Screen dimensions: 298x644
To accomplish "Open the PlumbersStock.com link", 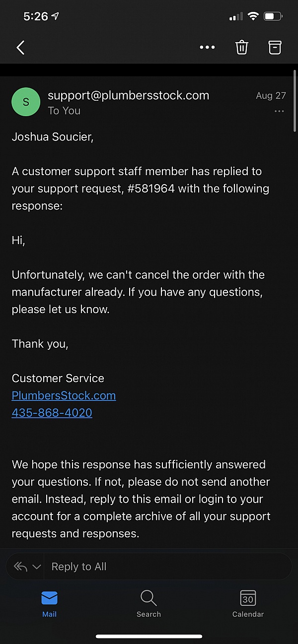I will pos(64,395).
